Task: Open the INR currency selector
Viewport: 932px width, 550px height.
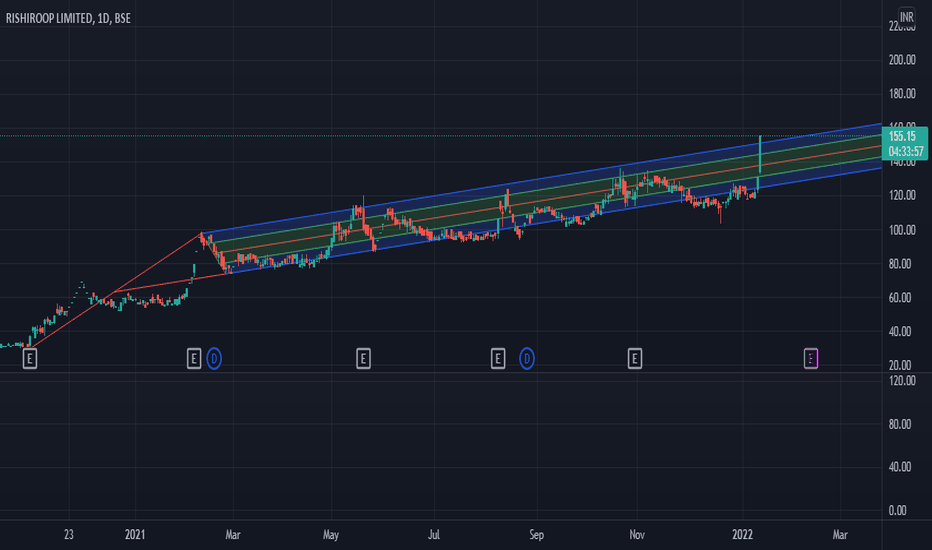Action: coord(906,17)
